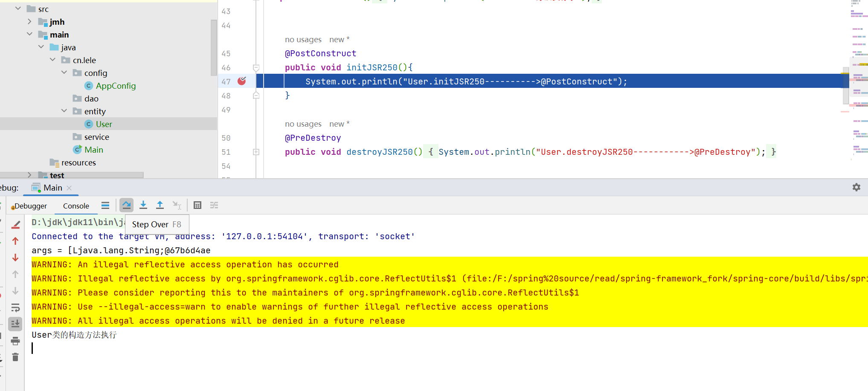The width and height of the screenshot is (868, 391).
Task: Click the project tree horizontal scrollbar
Action: pos(72,175)
